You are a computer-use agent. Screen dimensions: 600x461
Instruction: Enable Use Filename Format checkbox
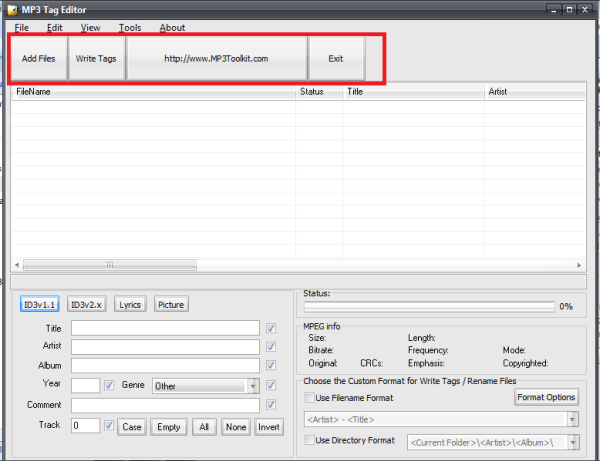coord(309,397)
